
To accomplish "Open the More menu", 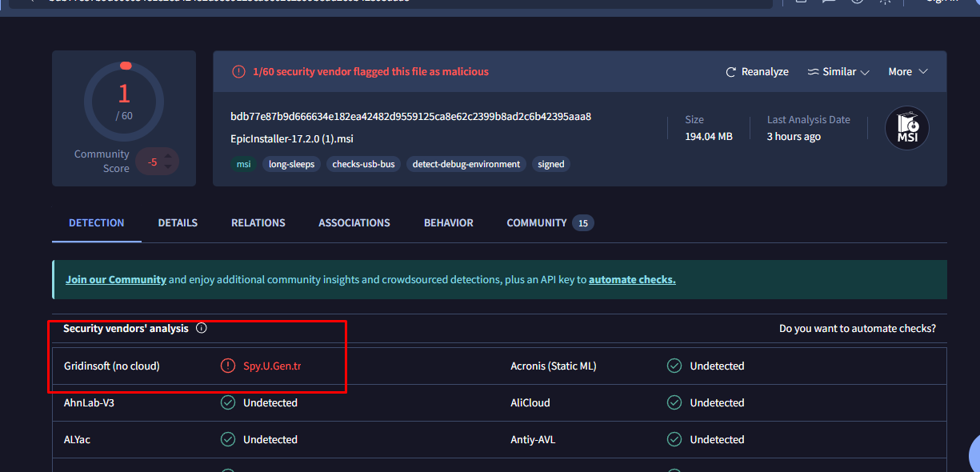I will click(x=908, y=72).
